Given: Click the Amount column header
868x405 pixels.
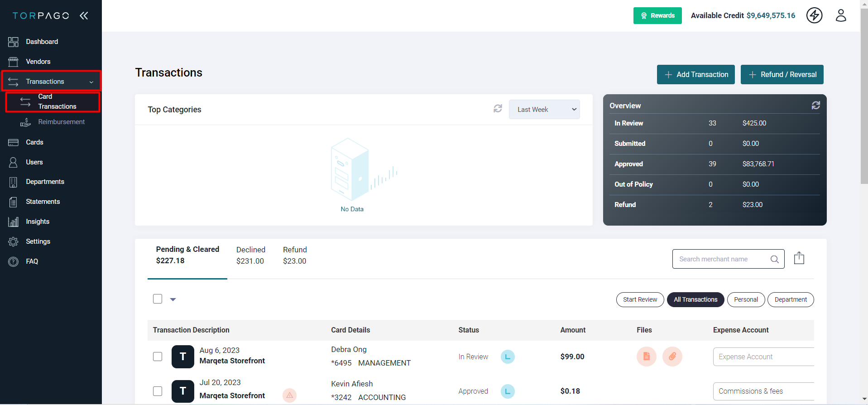Looking at the screenshot, I should 573,330.
